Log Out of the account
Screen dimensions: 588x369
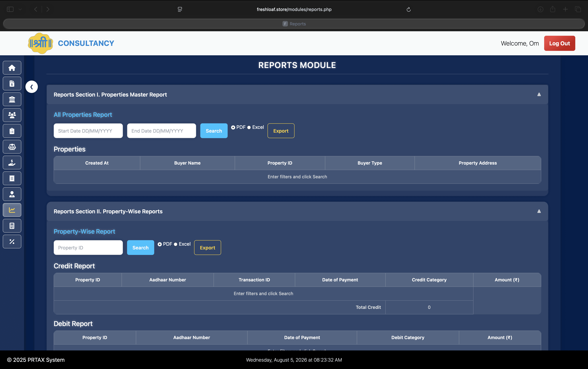(x=559, y=43)
